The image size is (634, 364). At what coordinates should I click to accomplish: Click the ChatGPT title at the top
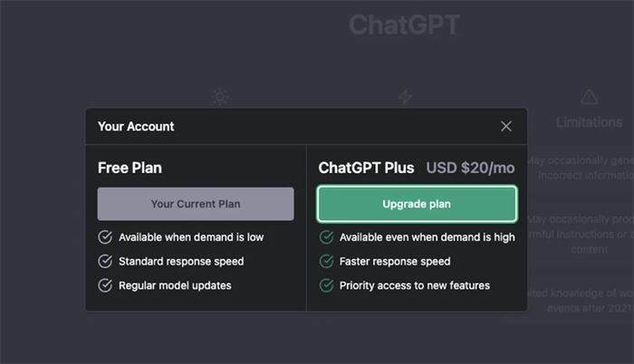pos(404,24)
